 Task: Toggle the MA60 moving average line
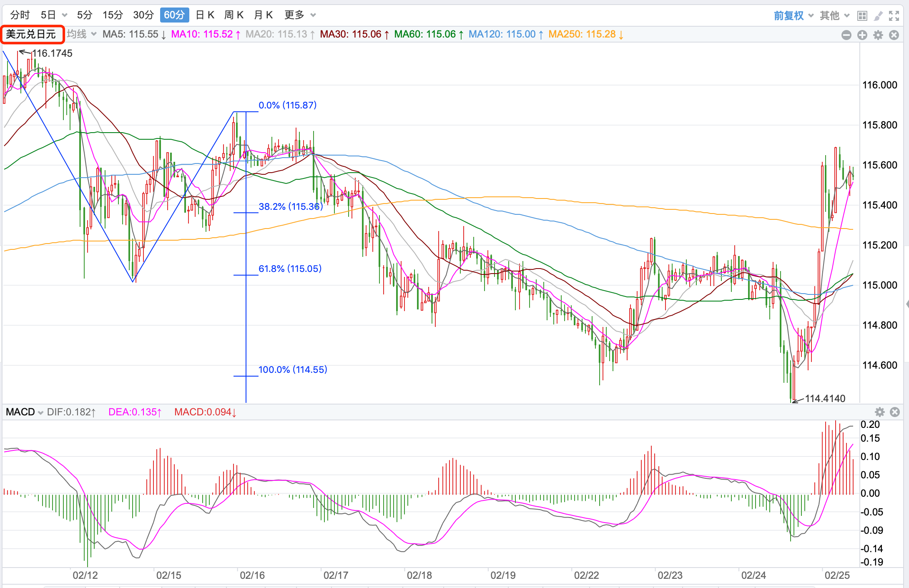click(428, 34)
